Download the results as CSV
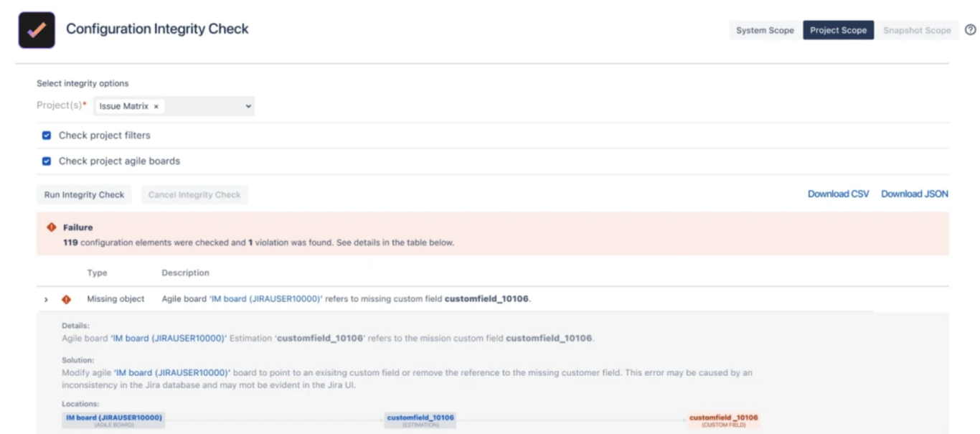The height and width of the screenshot is (434, 980). (x=838, y=193)
